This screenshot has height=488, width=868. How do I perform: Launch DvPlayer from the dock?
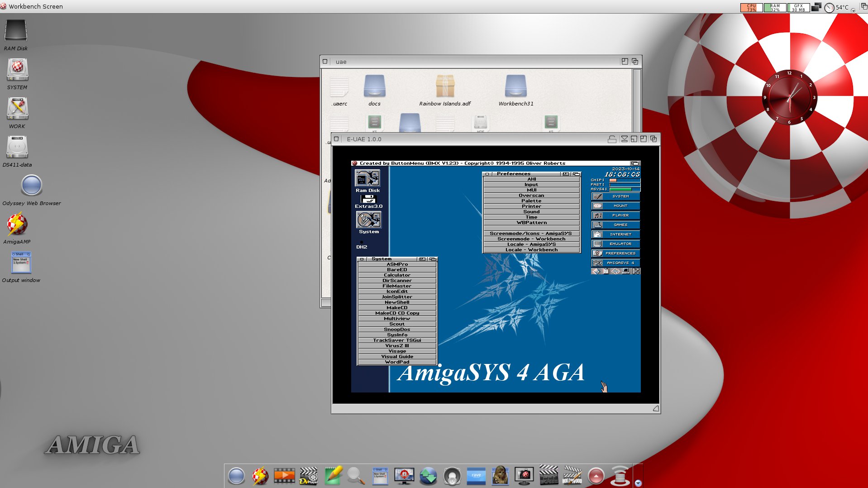coord(309,476)
